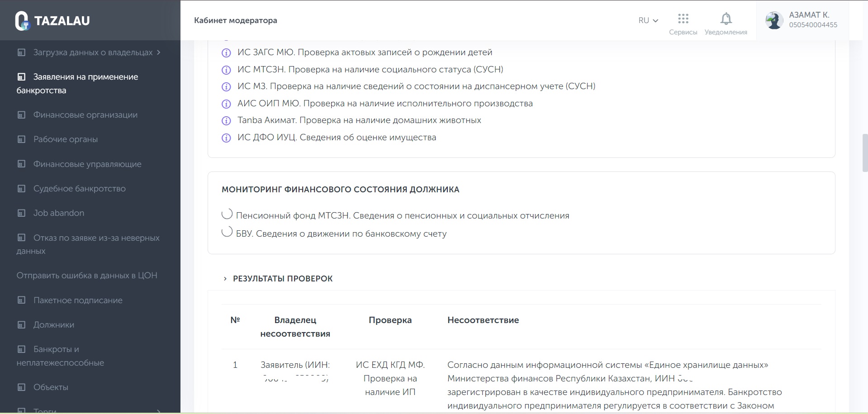Click the page vertical scrollbar thumb
868x414 pixels.
(865, 153)
